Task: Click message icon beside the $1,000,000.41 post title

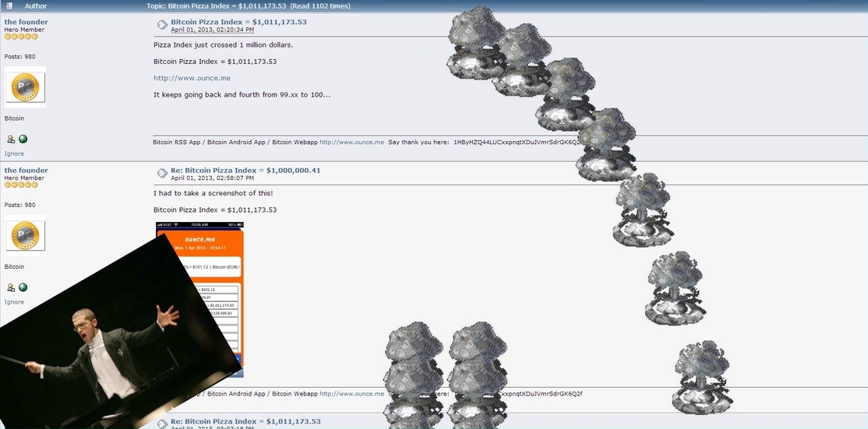Action: [x=162, y=173]
